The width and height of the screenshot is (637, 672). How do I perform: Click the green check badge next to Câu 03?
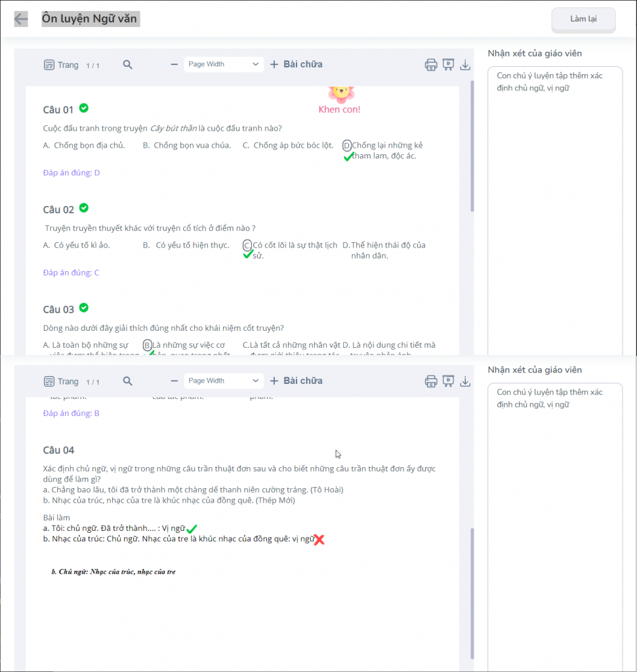(x=84, y=308)
